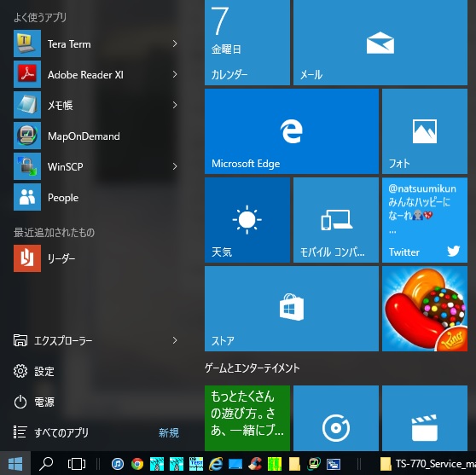Open the Groove music disc tile

pos(336,418)
